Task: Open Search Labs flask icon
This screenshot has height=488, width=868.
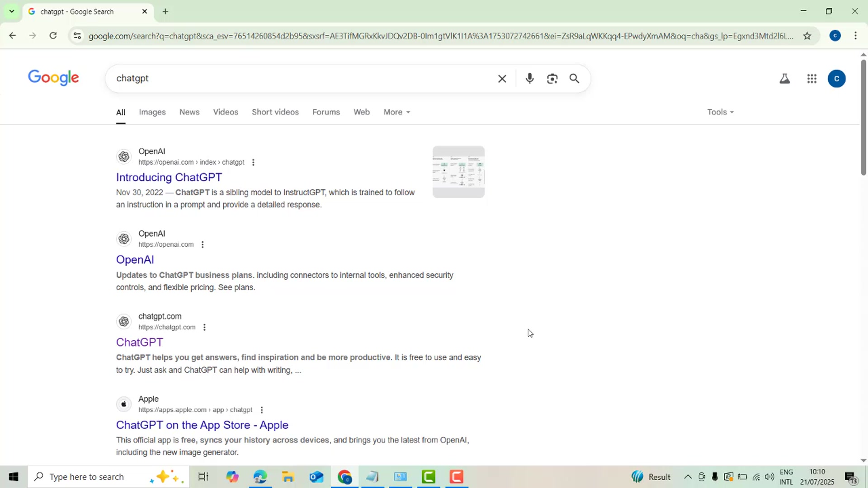Action: 785,79
